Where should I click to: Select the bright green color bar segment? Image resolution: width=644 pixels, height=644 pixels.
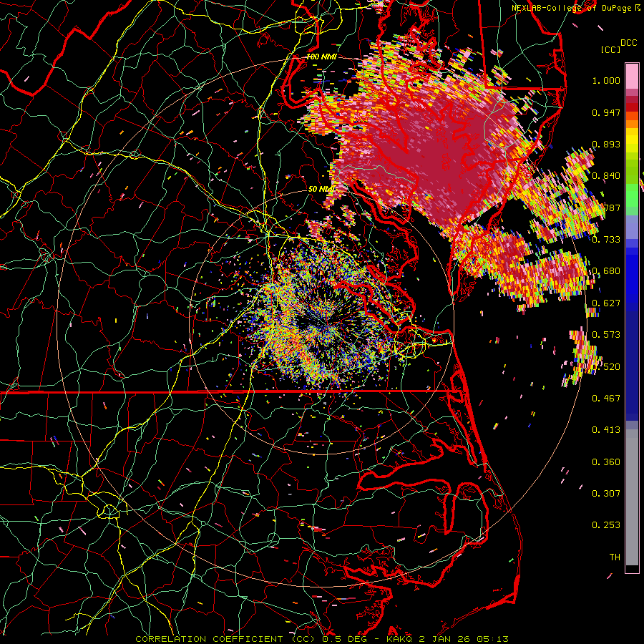(x=632, y=195)
